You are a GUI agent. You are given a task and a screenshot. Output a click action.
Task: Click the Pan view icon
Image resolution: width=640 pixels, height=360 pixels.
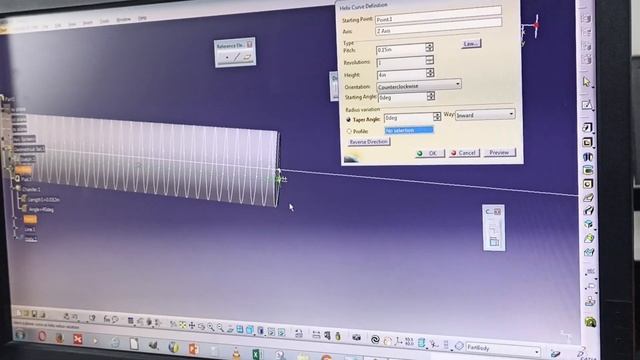(192, 326)
